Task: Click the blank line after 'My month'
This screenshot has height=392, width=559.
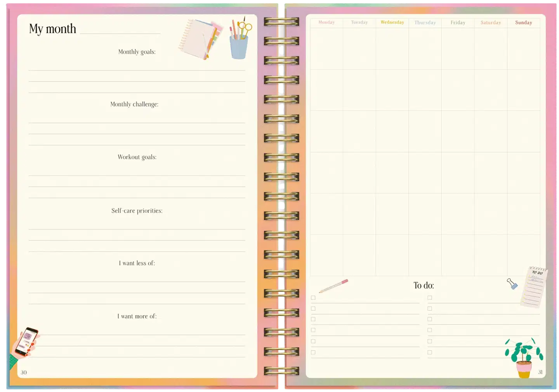Action: click(120, 33)
